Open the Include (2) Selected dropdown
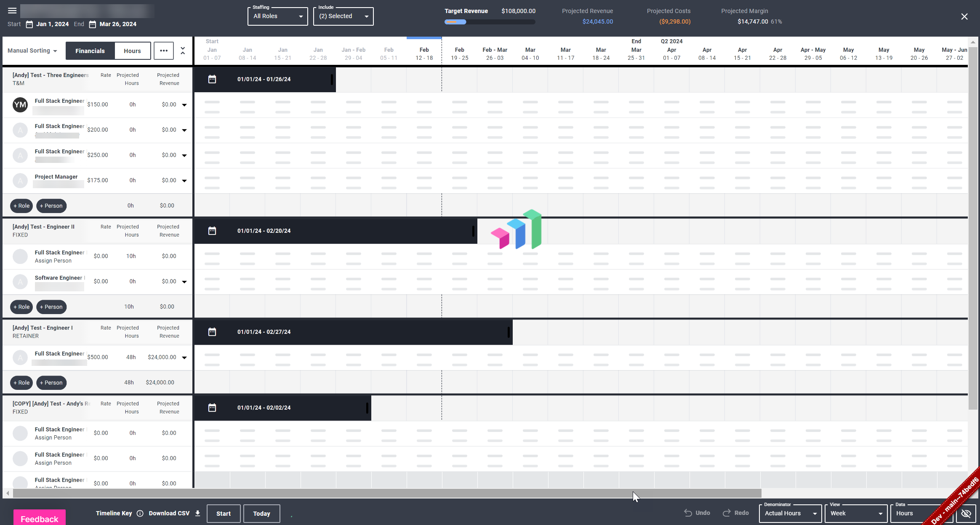The height and width of the screenshot is (525, 980). [x=344, y=16]
